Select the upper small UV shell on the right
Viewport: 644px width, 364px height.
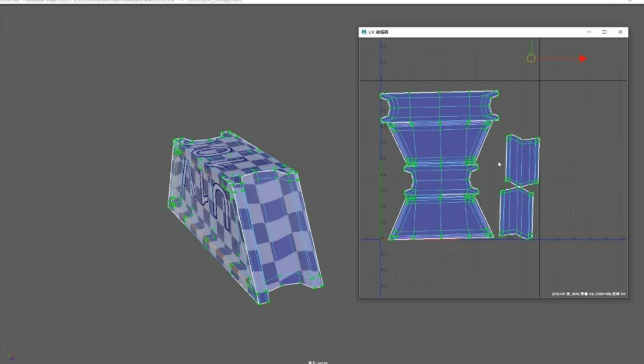(522, 160)
